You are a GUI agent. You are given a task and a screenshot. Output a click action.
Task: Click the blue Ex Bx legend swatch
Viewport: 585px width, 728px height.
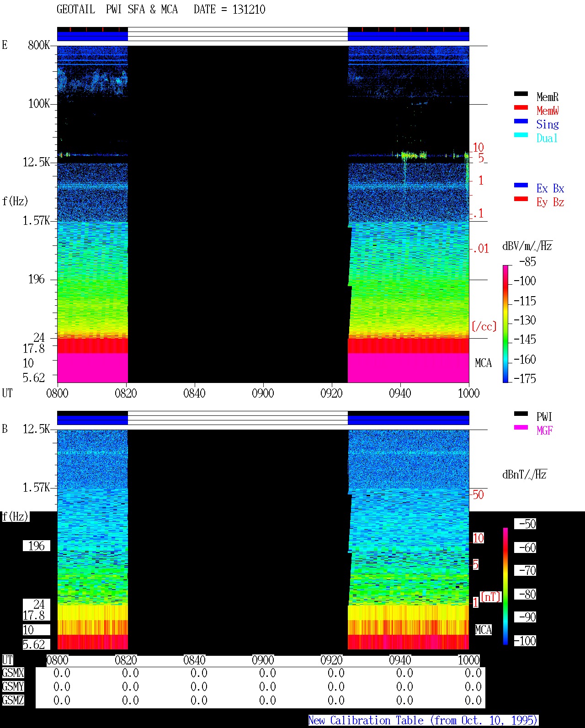click(x=521, y=185)
